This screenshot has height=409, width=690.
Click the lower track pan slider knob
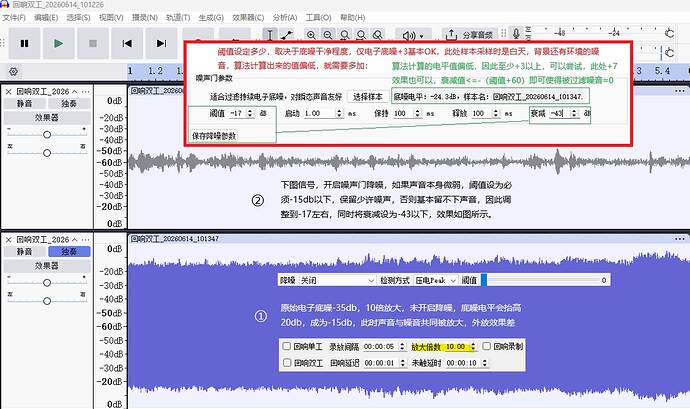point(47,301)
